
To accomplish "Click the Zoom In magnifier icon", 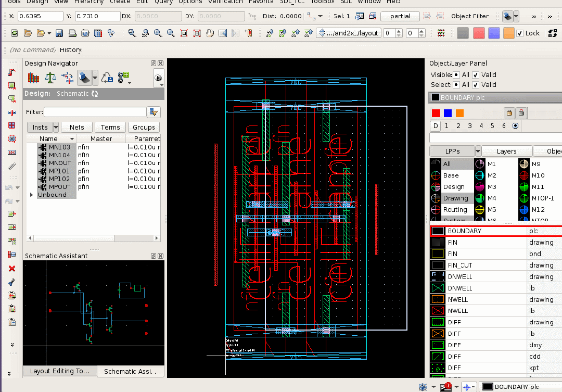I will click(158, 33).
